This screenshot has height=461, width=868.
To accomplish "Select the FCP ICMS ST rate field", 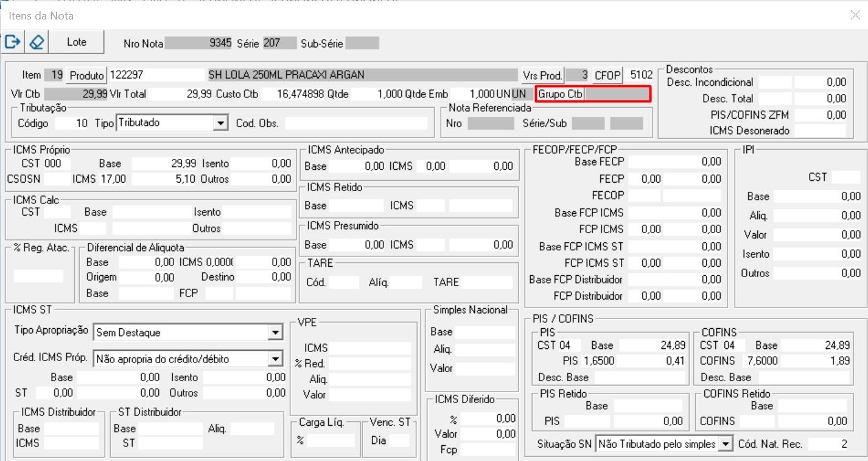I will (x=645, y=264).
